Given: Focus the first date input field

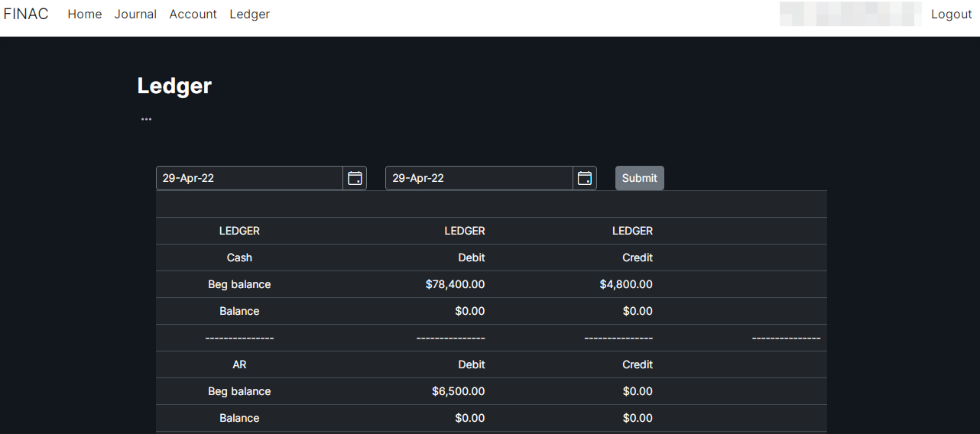Looking at the screenshot, I should pyautogui.click(x=249, y=178).
